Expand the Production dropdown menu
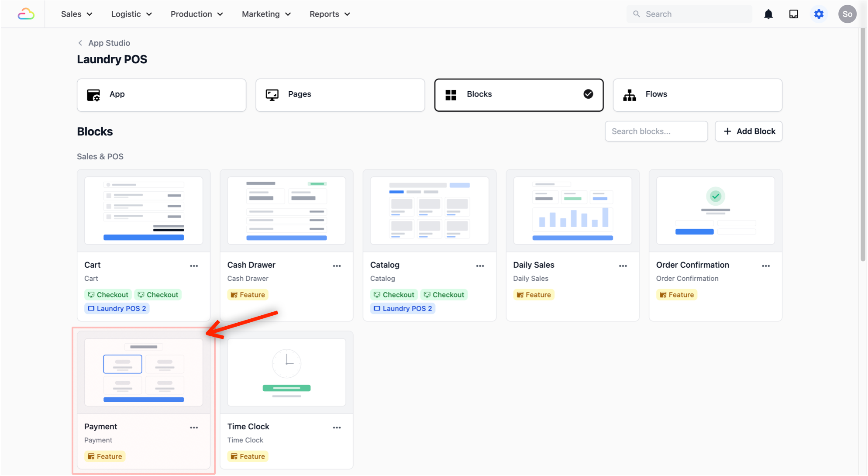 pos(196,14)
